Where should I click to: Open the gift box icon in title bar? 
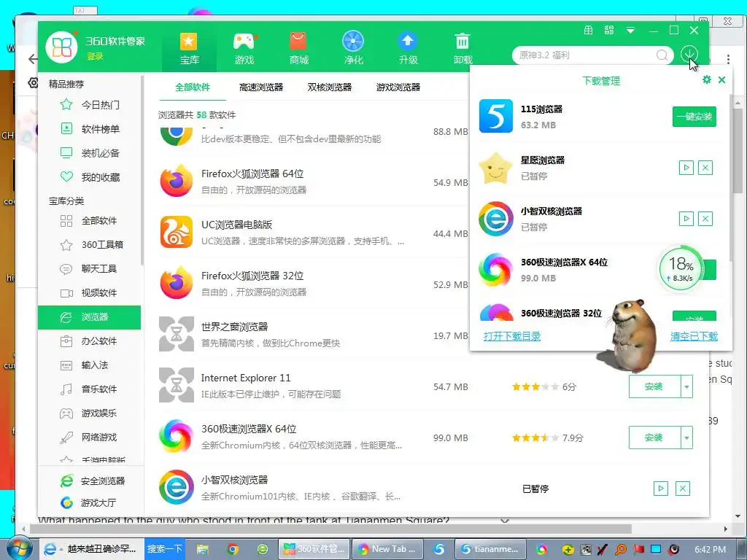(589, 31)
